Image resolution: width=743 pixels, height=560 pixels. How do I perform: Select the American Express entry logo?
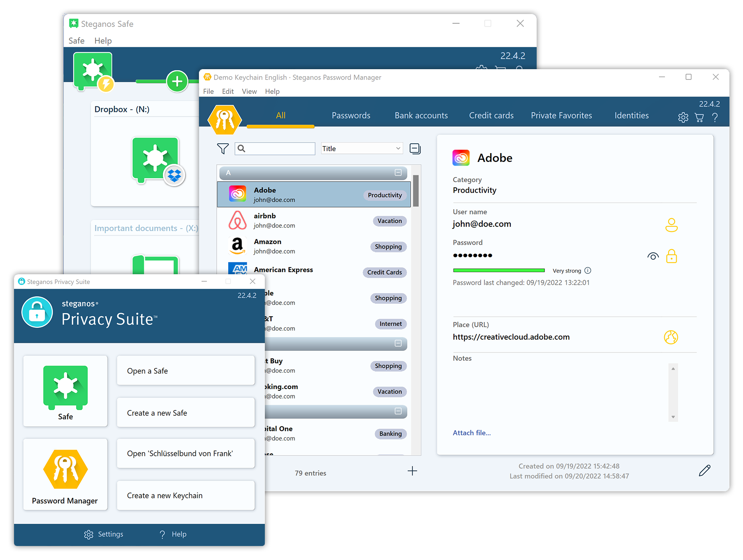coord(238,269)
